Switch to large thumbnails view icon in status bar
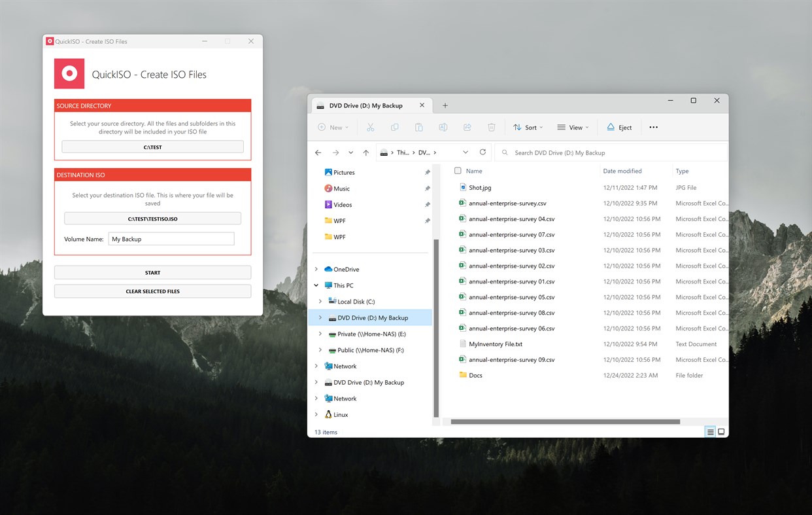 (x=721, y=432)
